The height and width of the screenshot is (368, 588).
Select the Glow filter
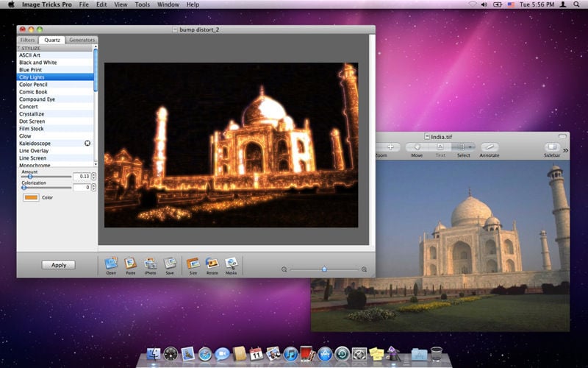pos(55,136)
